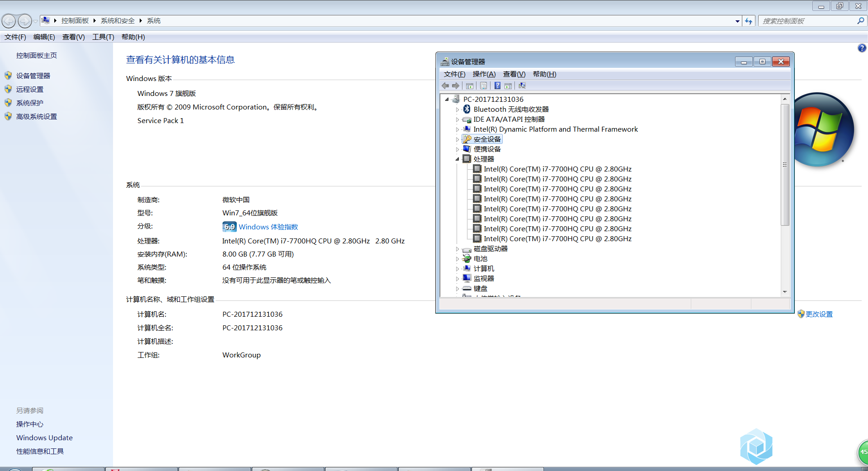The width and height of the screenshot is (868, 471).
Task: Toggle the console tree pane icon in Device Manager
Action: tap(470, 86)
